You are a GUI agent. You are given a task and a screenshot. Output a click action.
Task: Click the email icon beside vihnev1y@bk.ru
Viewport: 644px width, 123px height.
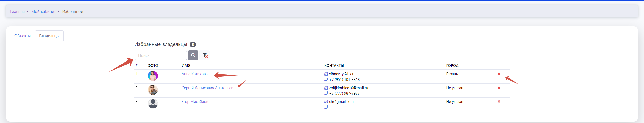326,74
